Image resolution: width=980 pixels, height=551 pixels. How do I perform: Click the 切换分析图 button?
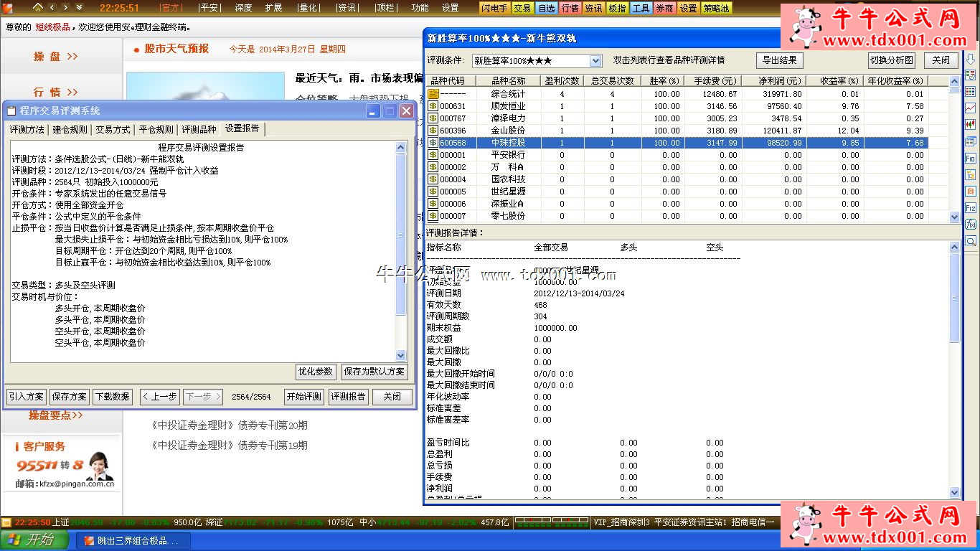[892, 60]
